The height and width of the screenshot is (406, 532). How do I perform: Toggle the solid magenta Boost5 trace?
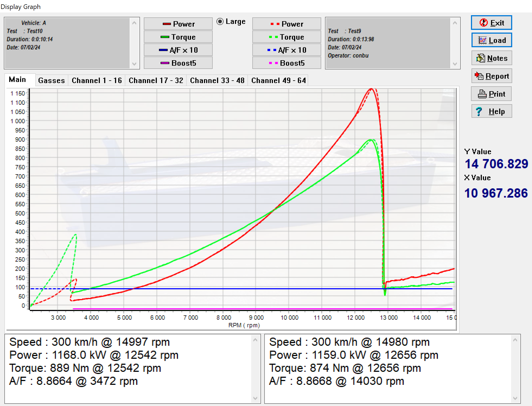point(178,63)
